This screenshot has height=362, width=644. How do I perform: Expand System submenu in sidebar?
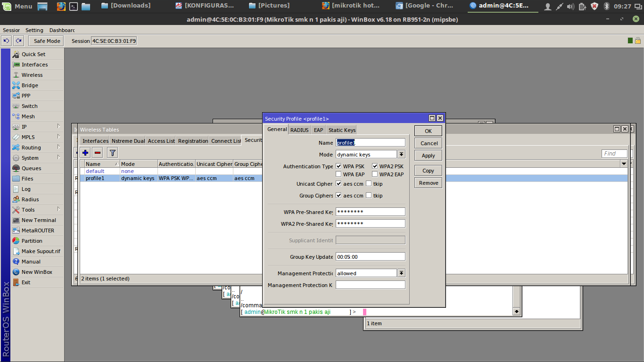tap(59, 157)
